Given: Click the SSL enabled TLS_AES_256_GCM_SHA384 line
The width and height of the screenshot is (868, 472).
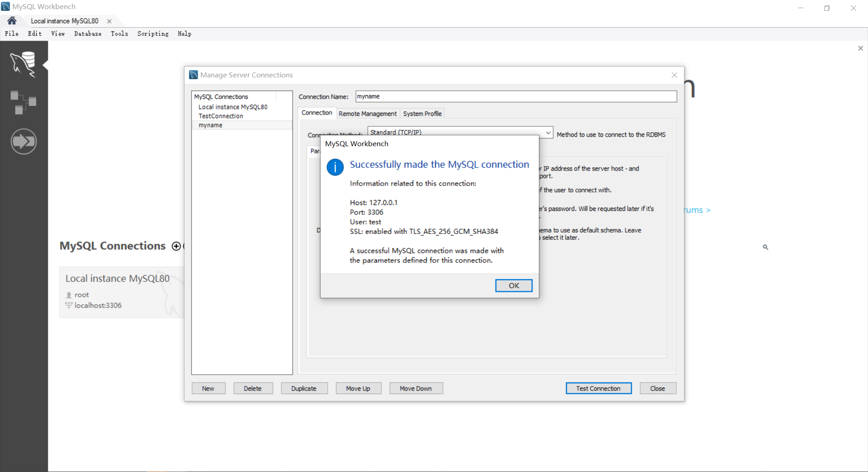Looking at the screenshot, I should [424, 231].
